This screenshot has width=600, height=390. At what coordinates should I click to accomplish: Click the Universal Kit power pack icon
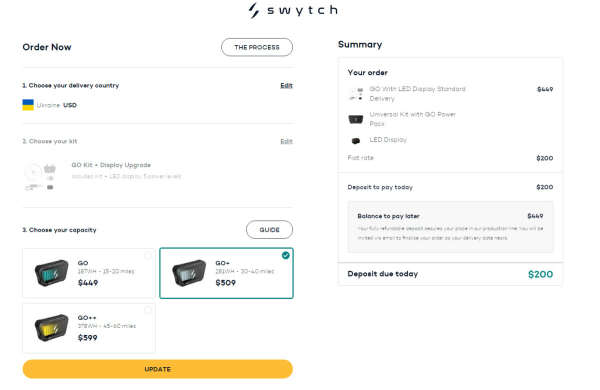click(x=355, y=119)
